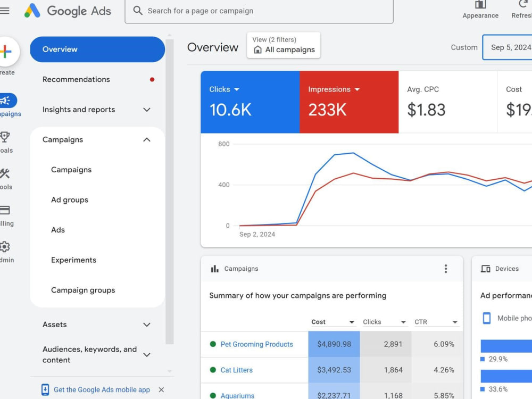Screen dimensions: 532x399
Task: Click the $3,492.53 cost cell
Action: tap(334, 370)
